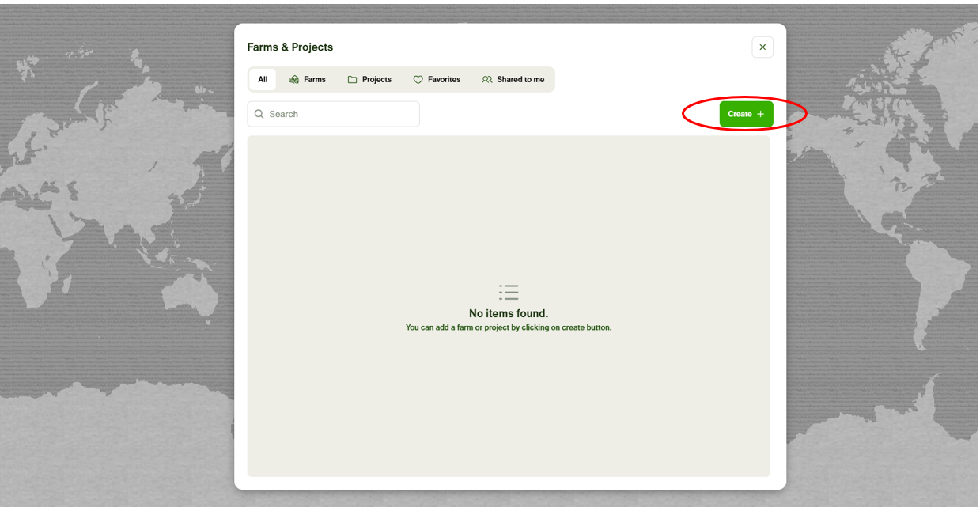This screenshot has height=511, width=980.
Task: Click the Projects folder icon
Action: pos(353,80)
